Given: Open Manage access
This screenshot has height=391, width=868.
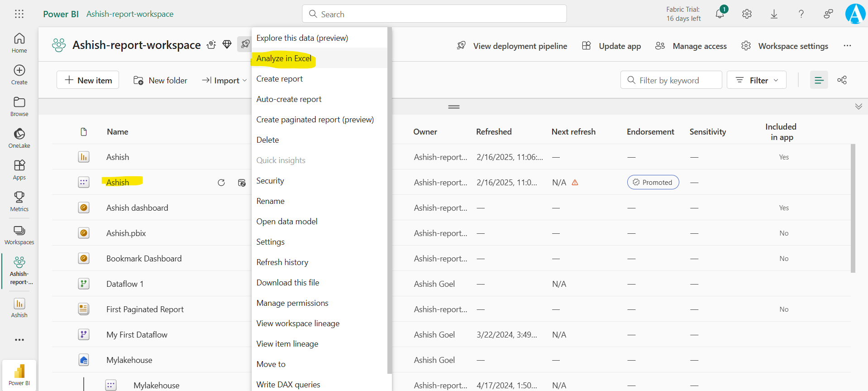Looking at the screenshot, I should click(691, 46).
